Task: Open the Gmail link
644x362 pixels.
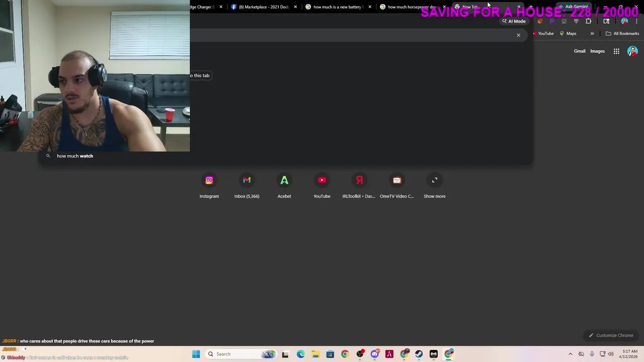Action: 580,51
